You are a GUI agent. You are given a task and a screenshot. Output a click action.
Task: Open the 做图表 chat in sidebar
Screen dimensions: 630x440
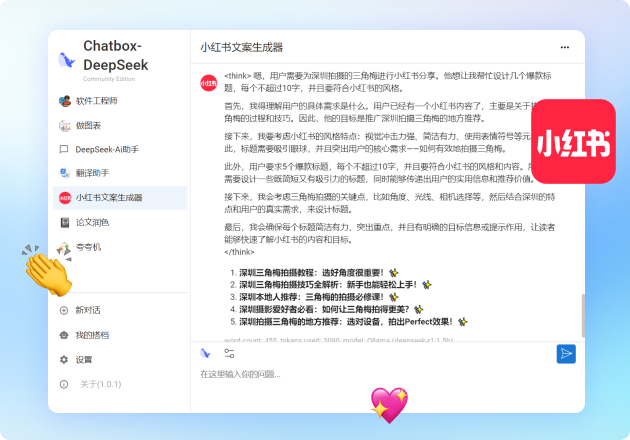(x=88, y=125)
